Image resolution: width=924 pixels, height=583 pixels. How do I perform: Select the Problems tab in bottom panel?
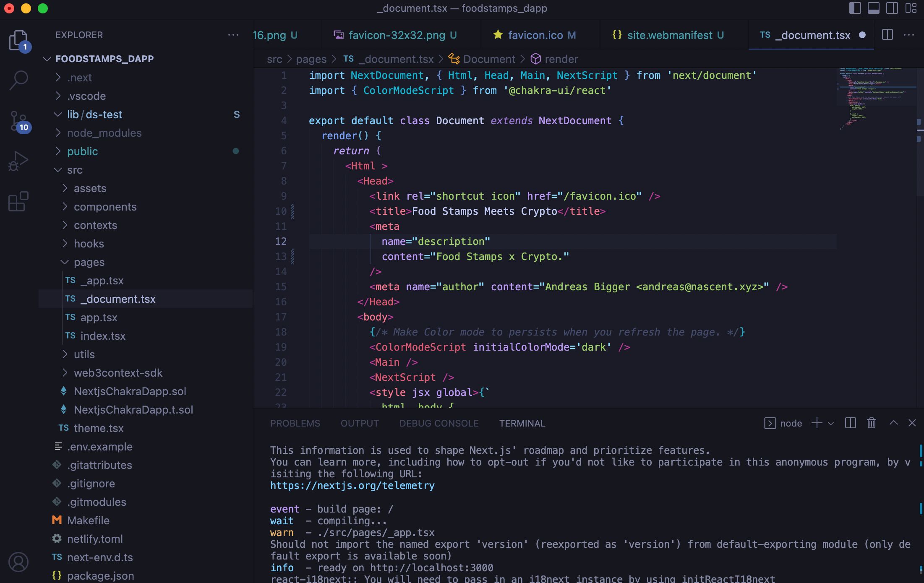pyautogui.click(x=295, y=423)
